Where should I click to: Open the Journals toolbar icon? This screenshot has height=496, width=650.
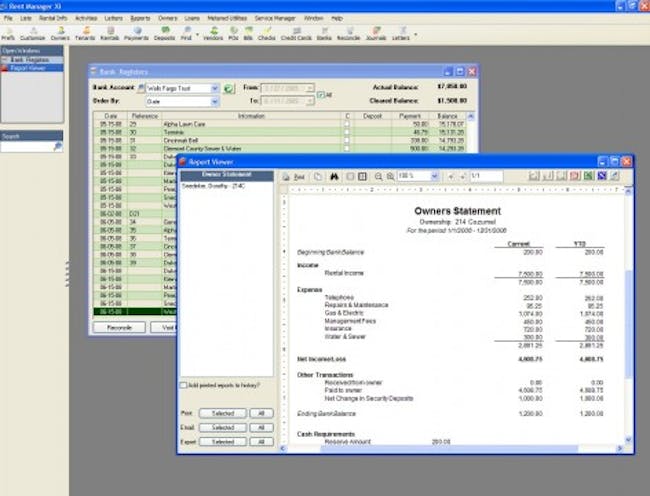pos(376,34)
